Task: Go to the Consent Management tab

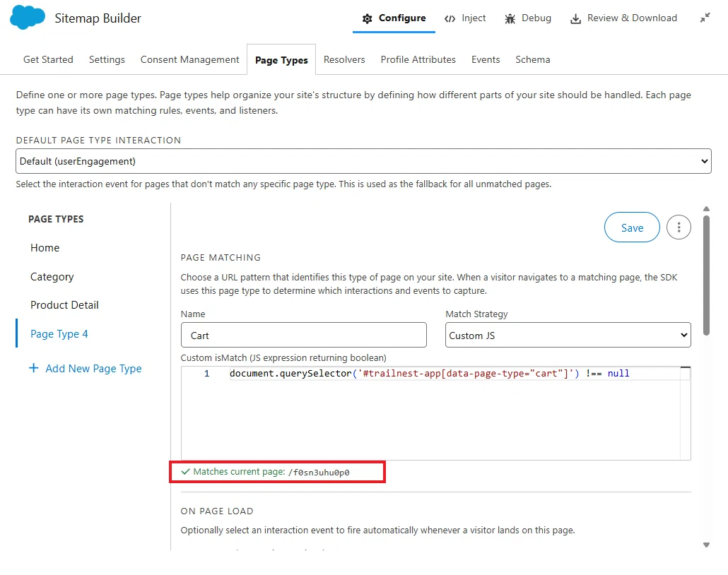Action: [x=190, y=59]
